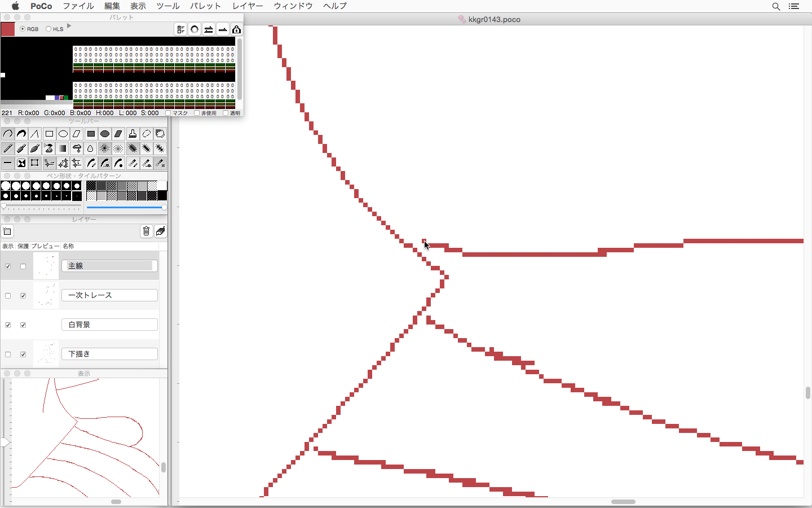Viewport: 812px width, 508px height.
Task: Expand the palette disclosure triangle next to HLS
Action: (69, 26)
